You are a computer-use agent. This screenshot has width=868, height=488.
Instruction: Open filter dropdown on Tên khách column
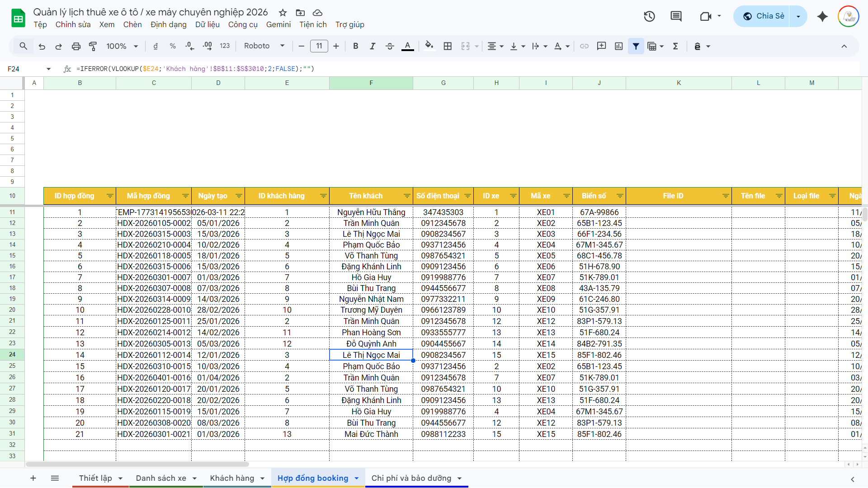point(407,196)
